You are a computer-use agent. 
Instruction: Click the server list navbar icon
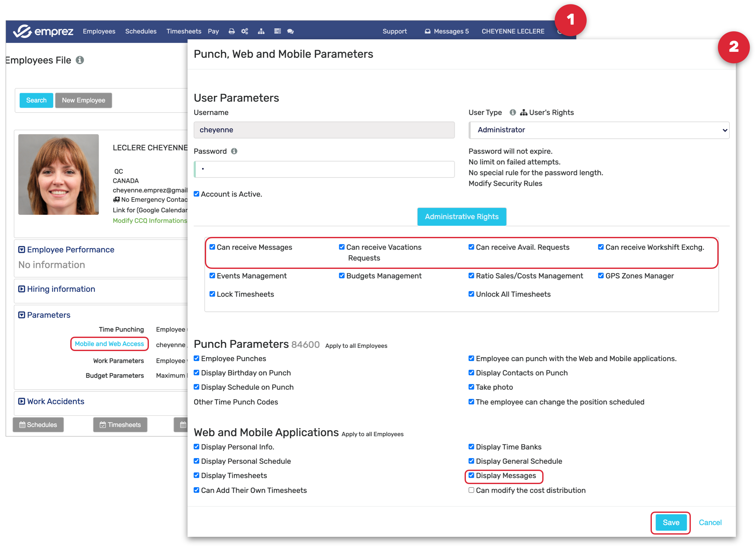277,31
